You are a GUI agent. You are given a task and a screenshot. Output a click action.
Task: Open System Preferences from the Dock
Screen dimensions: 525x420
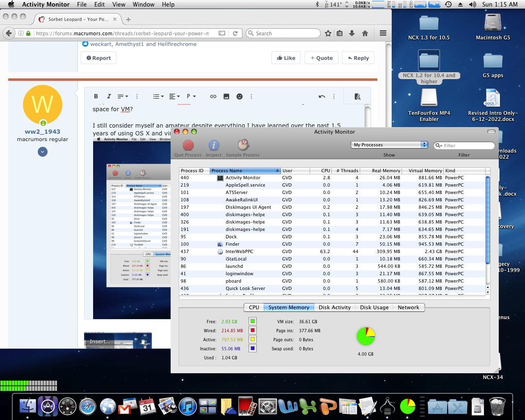click(x=267, y=406)
